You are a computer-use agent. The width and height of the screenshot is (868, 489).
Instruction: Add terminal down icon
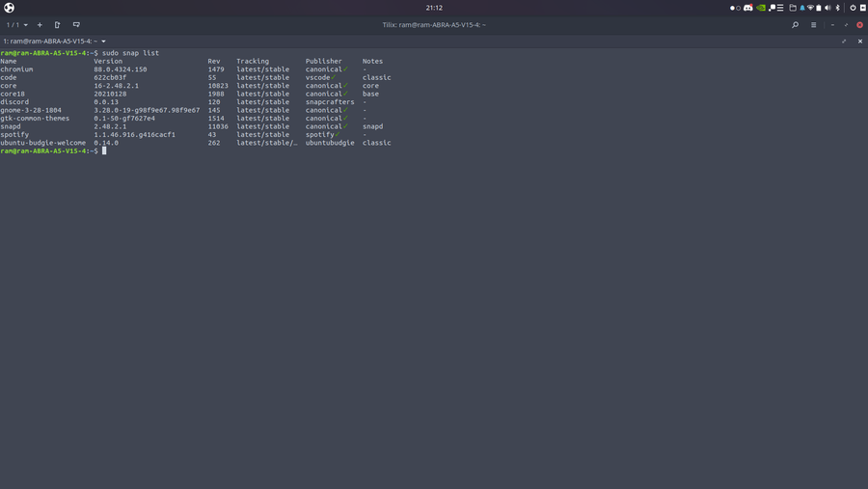[x=76, y=25]
